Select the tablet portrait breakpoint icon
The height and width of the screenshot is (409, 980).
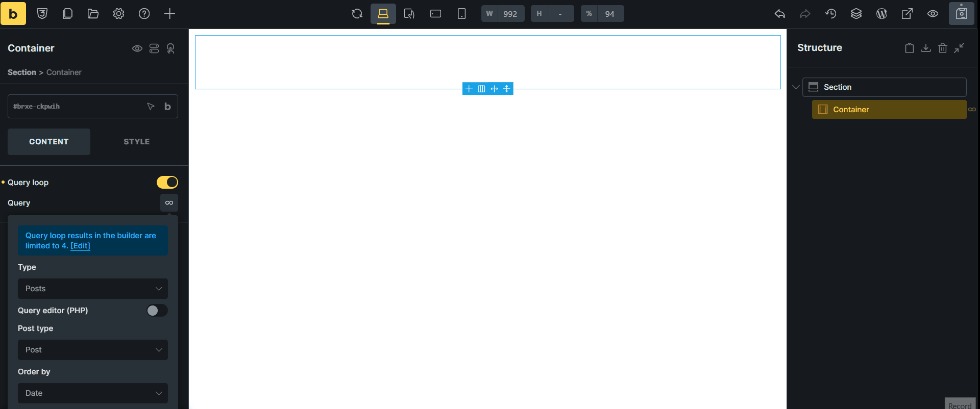pos(409,14)
